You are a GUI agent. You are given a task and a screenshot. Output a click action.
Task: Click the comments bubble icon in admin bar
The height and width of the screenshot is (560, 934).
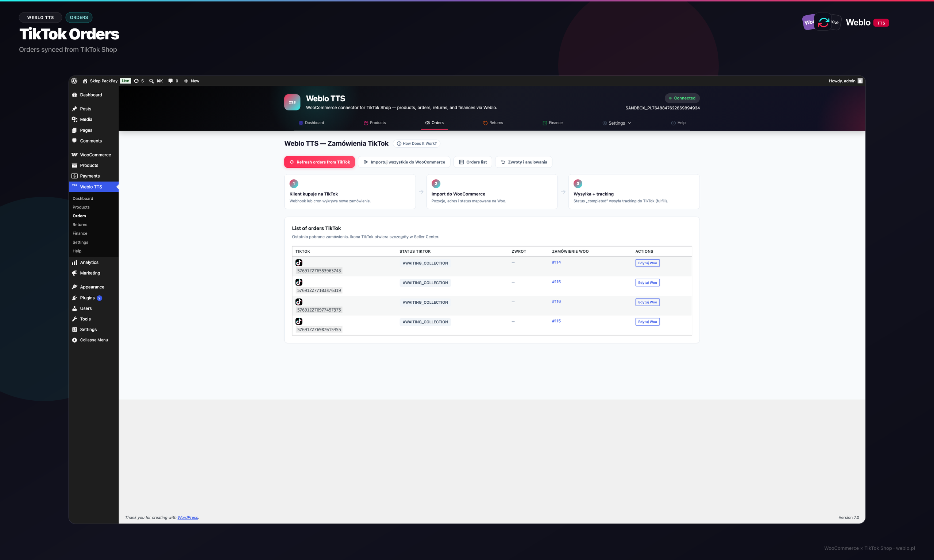(170, 81)
